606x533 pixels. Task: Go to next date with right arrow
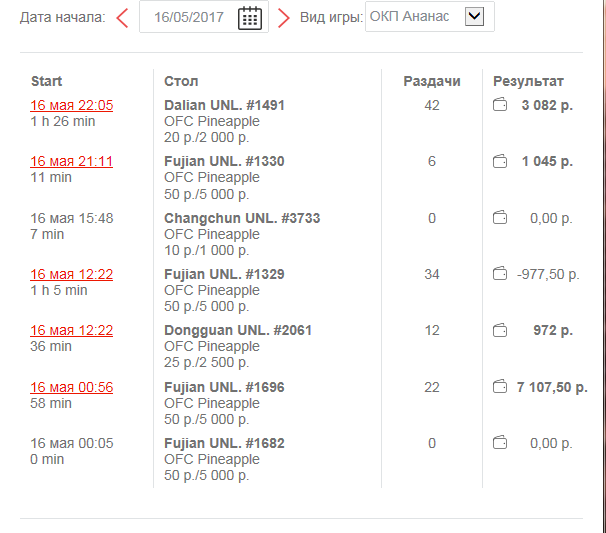(x=284, y=18)
